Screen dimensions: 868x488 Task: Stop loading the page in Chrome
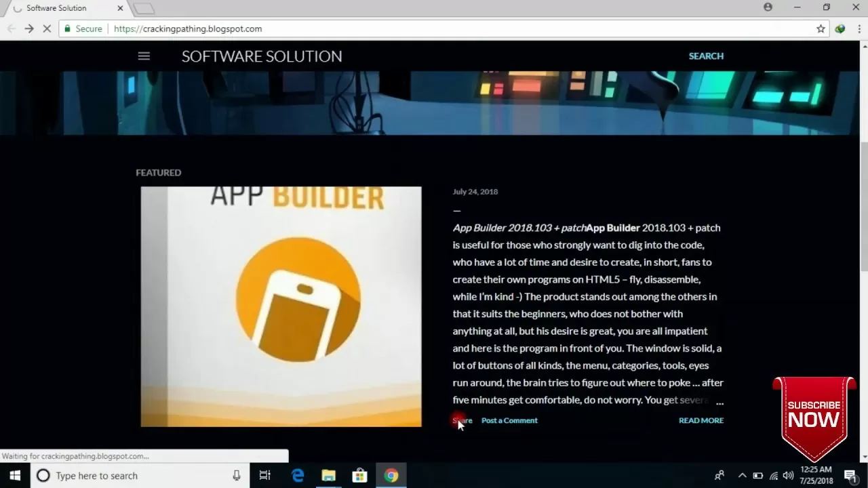(x=47, y=28)
